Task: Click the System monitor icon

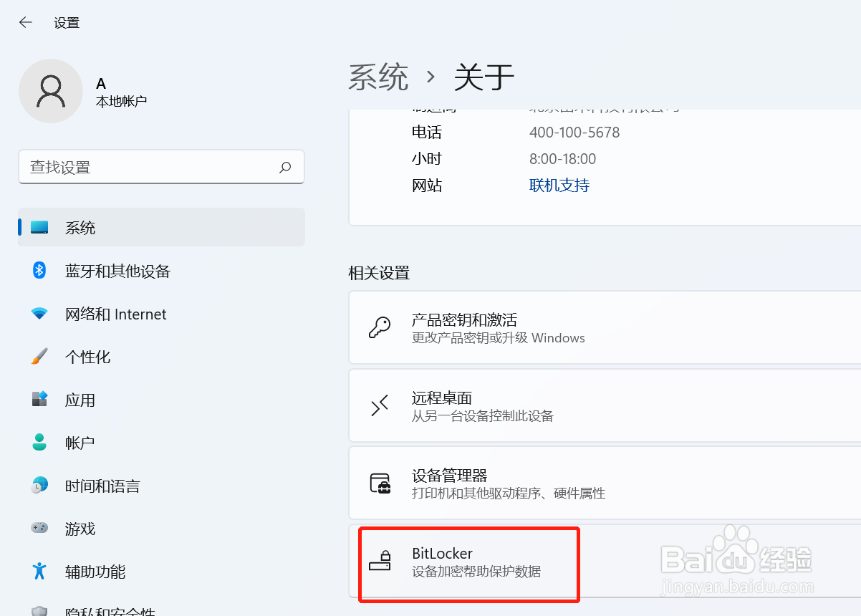Action: (39, 228)
